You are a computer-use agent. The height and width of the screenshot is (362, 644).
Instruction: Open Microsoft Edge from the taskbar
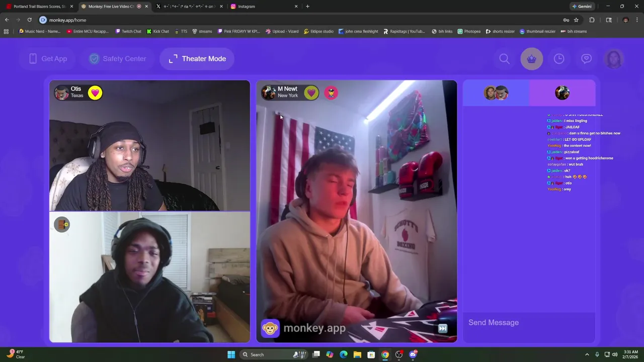click(344, 354)
